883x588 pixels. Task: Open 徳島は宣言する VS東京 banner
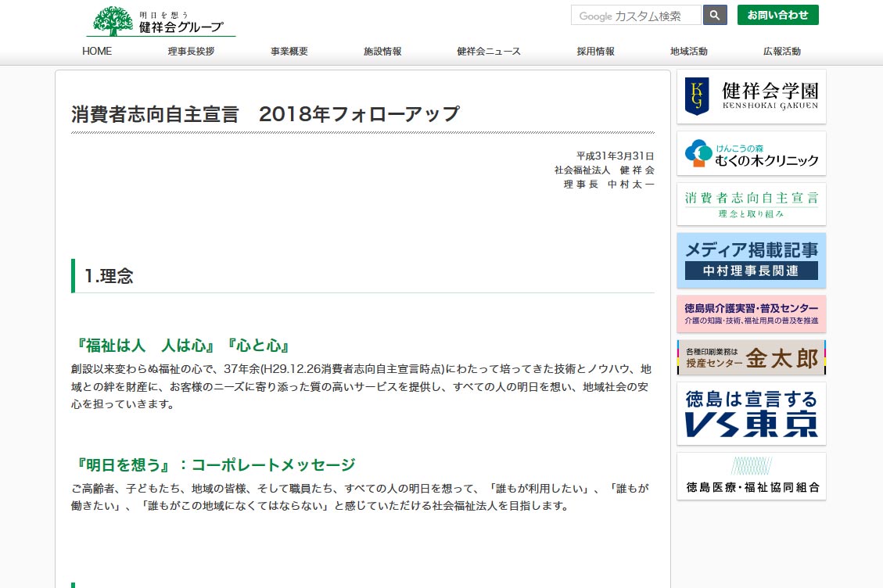pos(752,414)
